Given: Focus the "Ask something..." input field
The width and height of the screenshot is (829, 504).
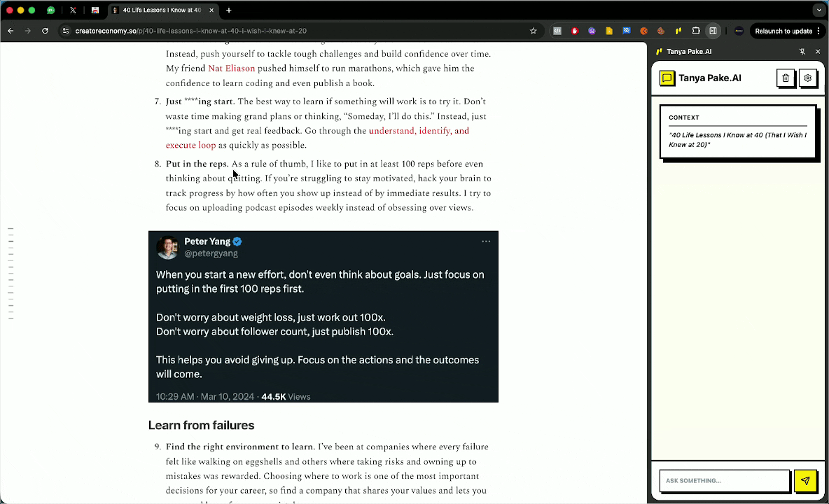Looking at the screenshot, I should click(724, 481).
